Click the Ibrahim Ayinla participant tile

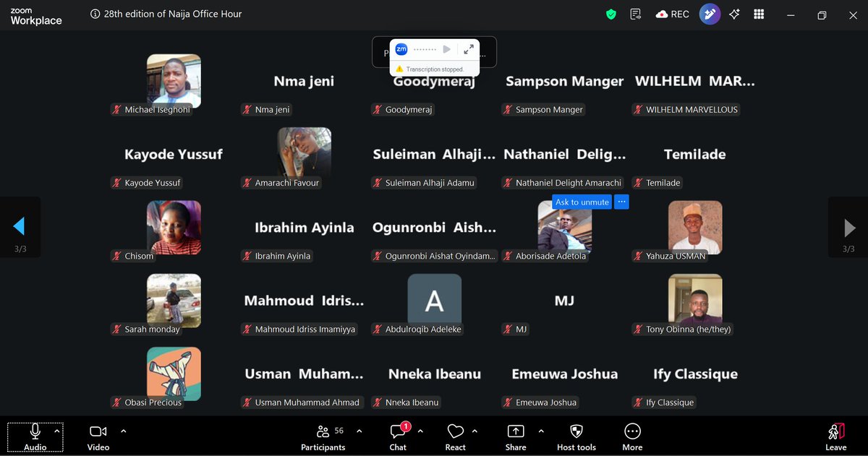[x=304, y=227]
